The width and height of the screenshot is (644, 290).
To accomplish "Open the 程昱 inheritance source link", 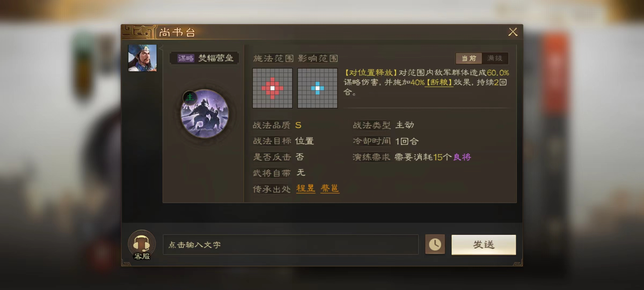I will click(306, 188).
